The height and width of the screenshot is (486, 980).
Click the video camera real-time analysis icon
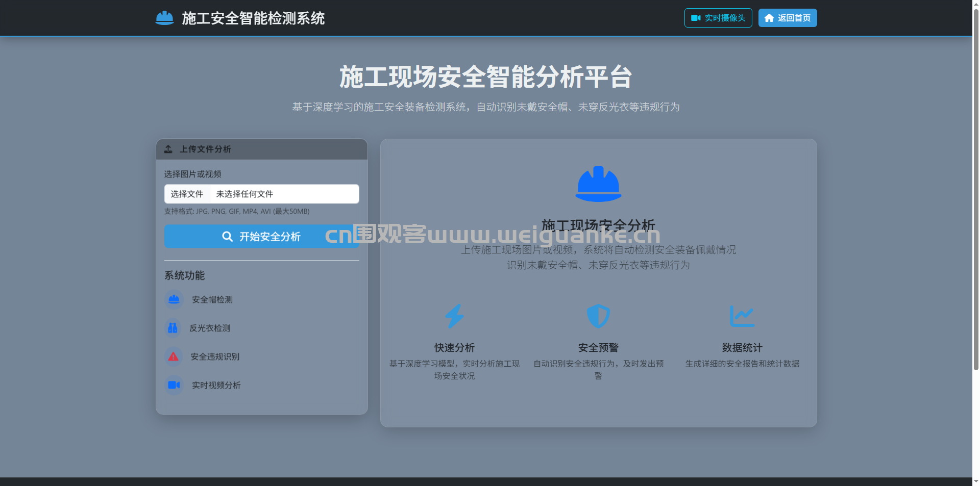coord(174,385)
